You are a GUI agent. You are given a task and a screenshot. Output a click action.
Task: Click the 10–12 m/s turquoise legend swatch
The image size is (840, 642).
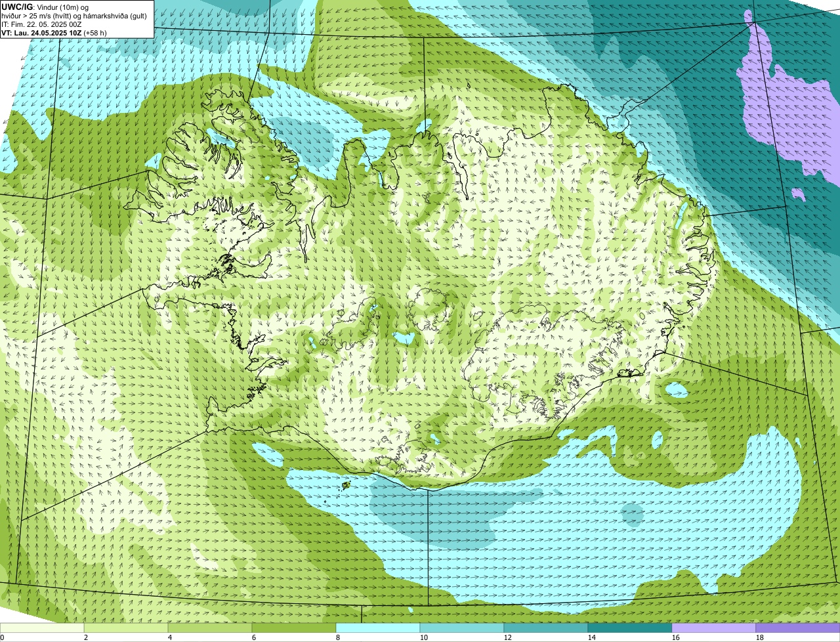point(462,628)
